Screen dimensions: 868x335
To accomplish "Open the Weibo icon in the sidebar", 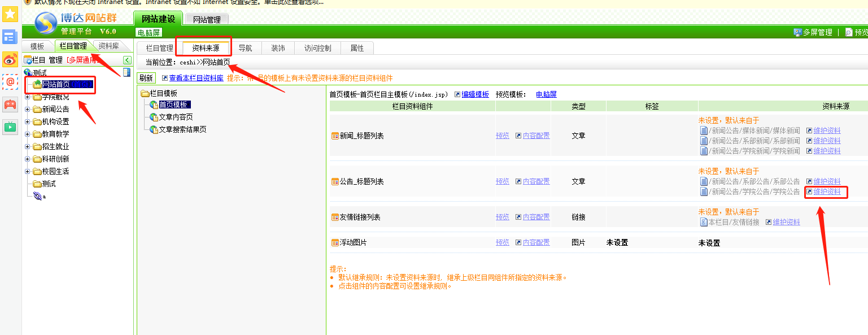I will click(10, 59).
